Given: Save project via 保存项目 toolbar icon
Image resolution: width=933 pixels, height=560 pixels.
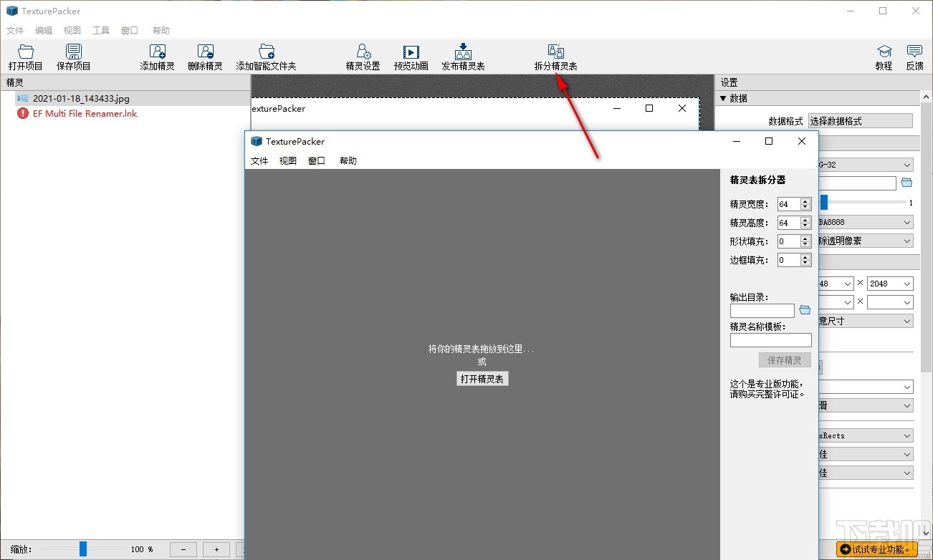Looking at the screenshot, I should point(74,57).
